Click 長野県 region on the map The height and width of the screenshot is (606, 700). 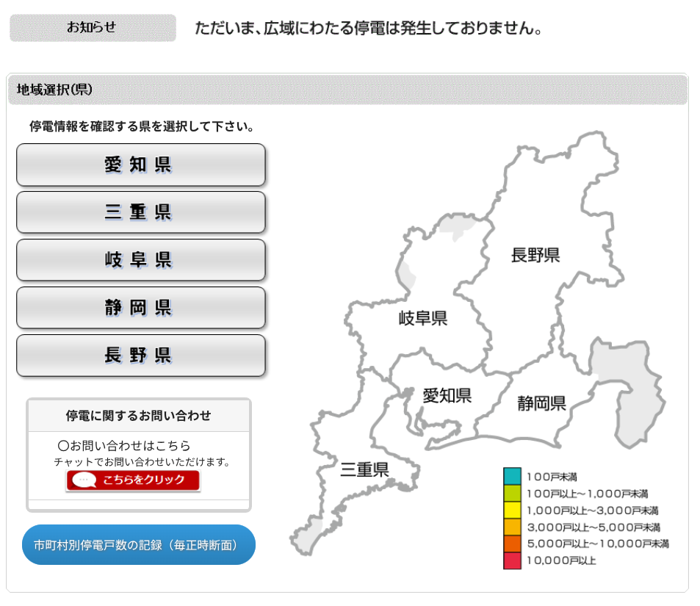[535, 255]
